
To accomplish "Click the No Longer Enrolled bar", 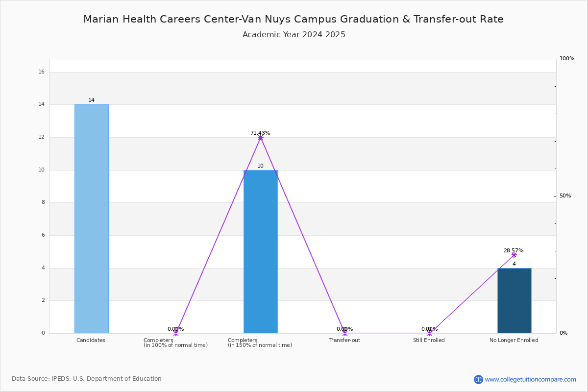I will point(514,300).
